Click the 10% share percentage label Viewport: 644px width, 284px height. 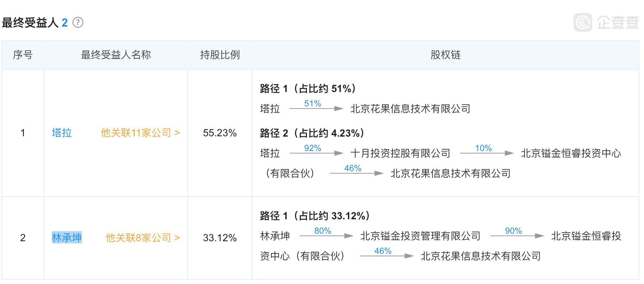tap(483, 148)
